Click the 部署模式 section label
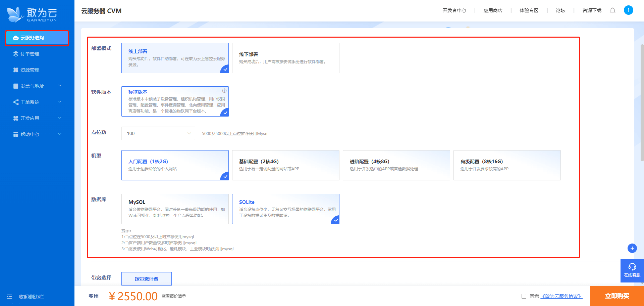Image resolution: width=644 pixels, height=306 pixels. point(101,48)
